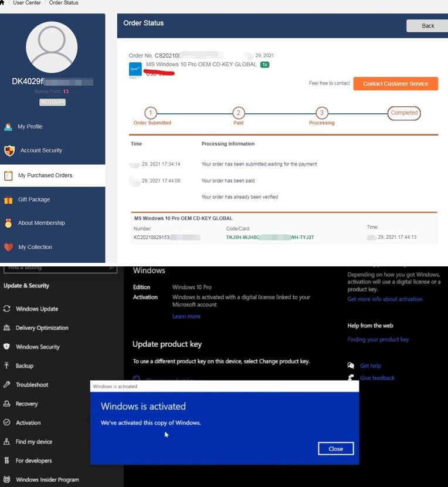Viewport: 448px width, 487px height.
Task: Click the KC20210829153 number text
Action: 151,237
